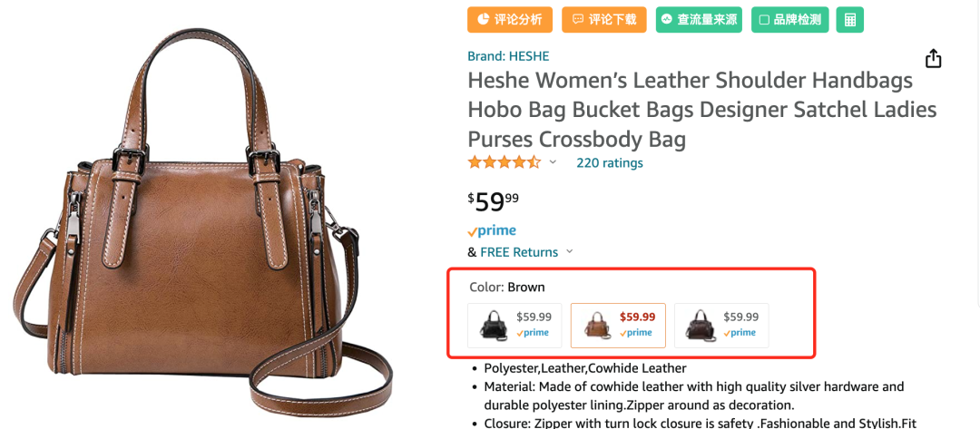This screenshot has height=429, width=980.
Task: Click the Prime logo below the price
Action: pos(492,230)
